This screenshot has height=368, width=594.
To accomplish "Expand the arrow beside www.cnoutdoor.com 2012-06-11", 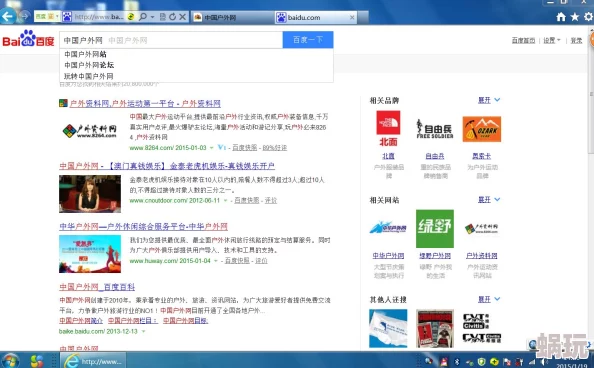I will [x=225, y=200].
